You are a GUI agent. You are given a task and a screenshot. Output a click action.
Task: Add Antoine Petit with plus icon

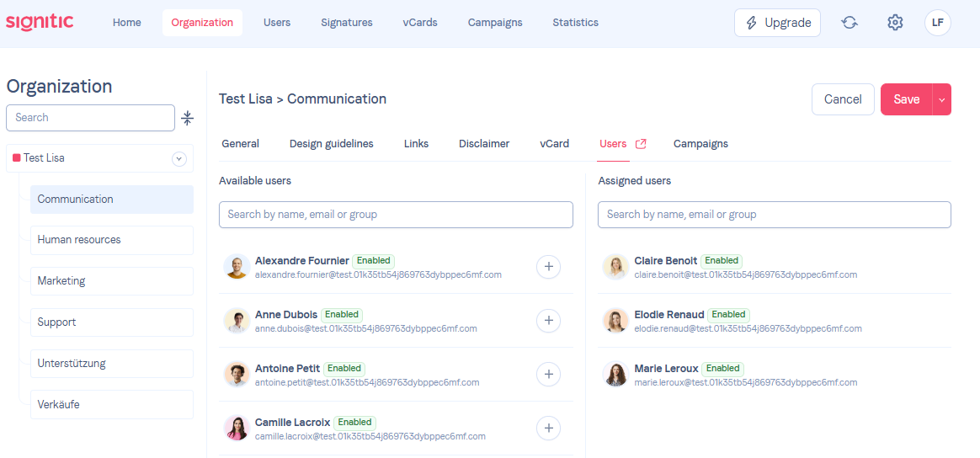click(549, 375)
